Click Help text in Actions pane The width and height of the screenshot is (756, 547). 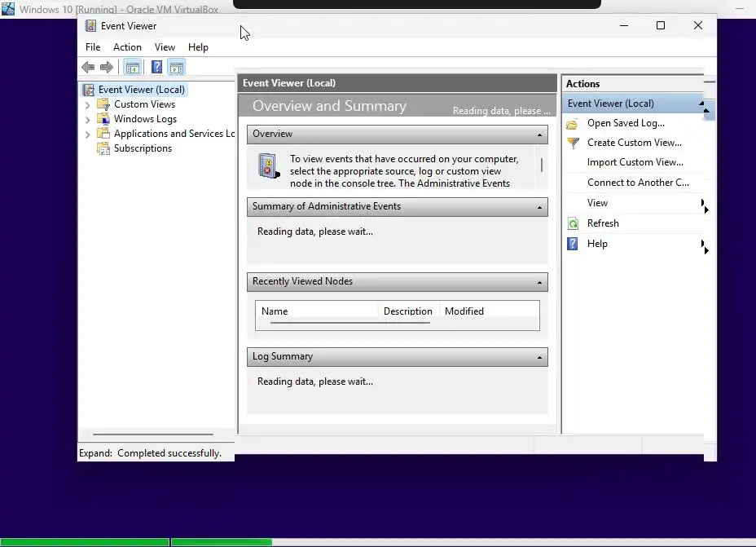(597, 244)
